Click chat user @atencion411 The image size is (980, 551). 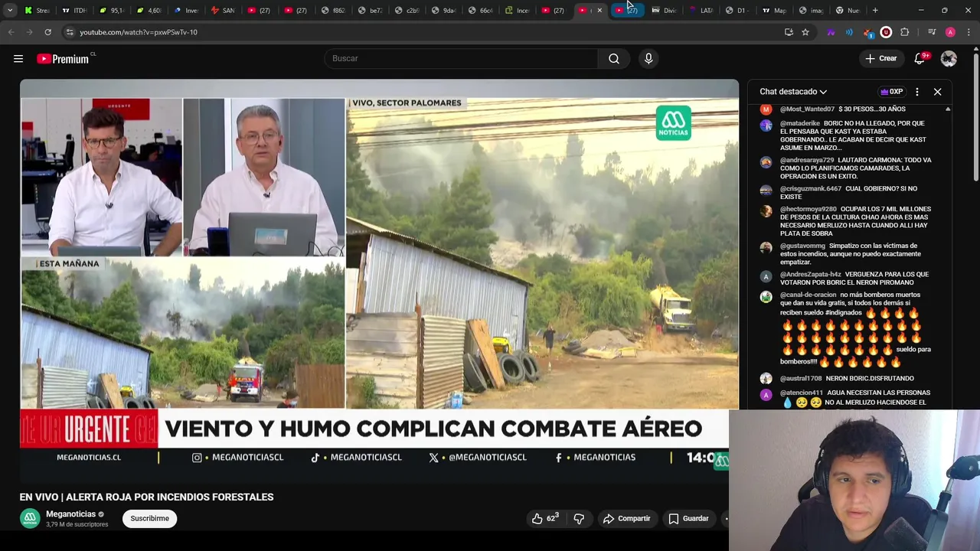pyautogui.click(x=802, y=393)
